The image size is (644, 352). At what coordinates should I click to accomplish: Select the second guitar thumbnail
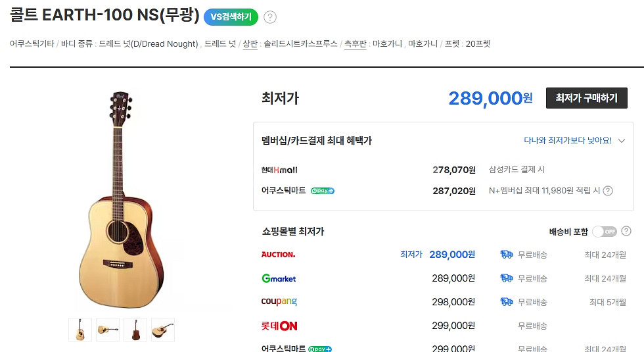click(x=108, y=330)
